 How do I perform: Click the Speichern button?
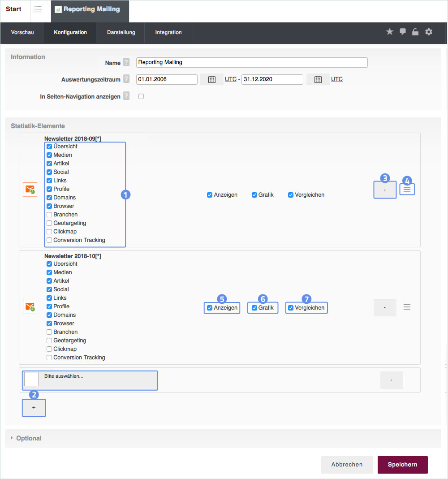[402, 465]
